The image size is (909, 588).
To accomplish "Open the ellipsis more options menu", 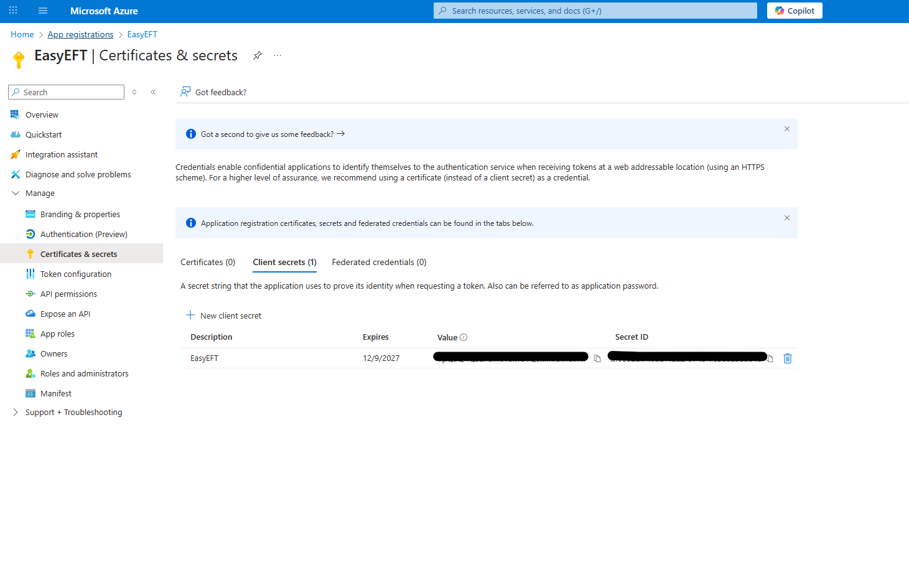I will coord(277,55).
